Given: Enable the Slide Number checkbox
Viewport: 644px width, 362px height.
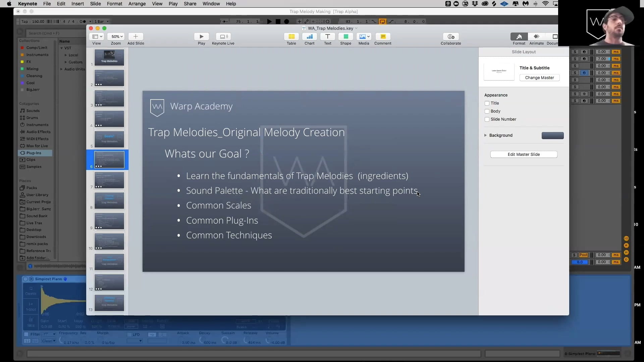Looking at the screenshot, I should [487, 119].
